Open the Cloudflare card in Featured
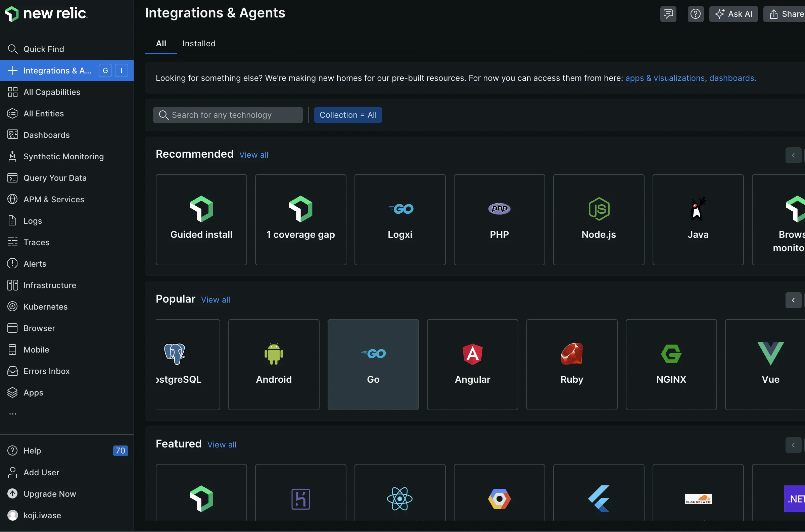The height and width of the screenshot is (532, 805). pyautogui.click(x=698, y=492)
